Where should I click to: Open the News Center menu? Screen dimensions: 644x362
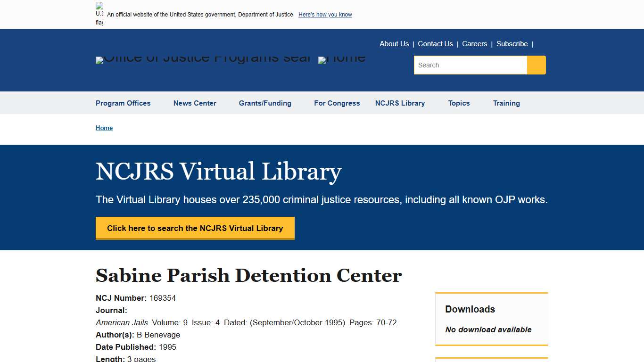coord(194,103)
